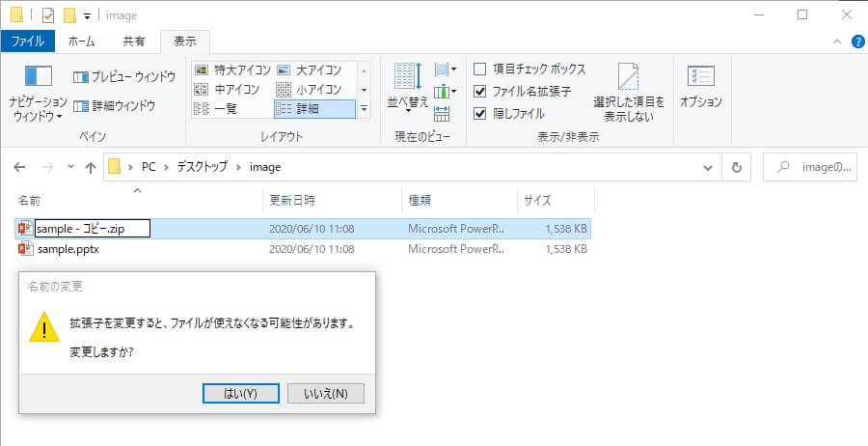This screenshot has width=868, height=446.
Task: Expand the chevron after PC in path
Action: 167,167
